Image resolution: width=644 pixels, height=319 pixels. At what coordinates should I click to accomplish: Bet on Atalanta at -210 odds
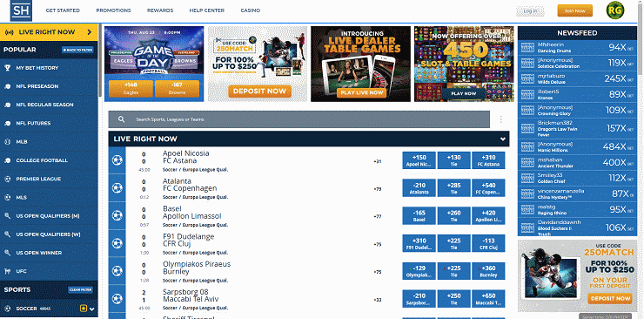(x=419, y=188)
